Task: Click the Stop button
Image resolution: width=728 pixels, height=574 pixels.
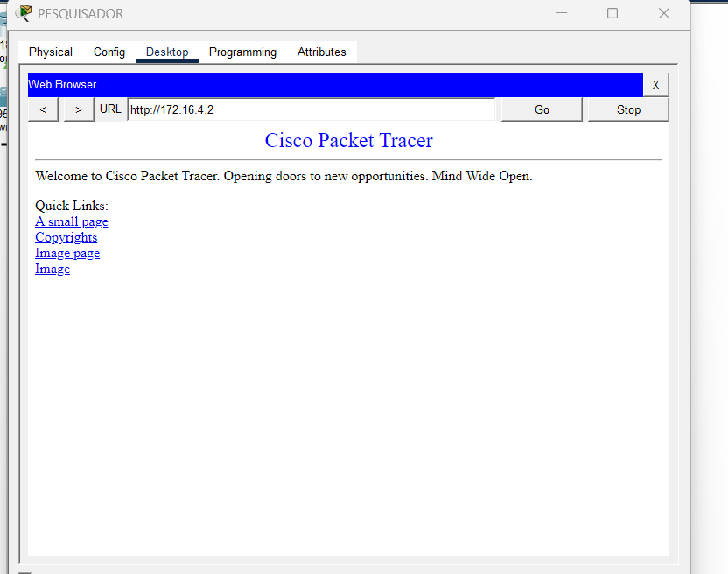Action: tap(628, 109)
